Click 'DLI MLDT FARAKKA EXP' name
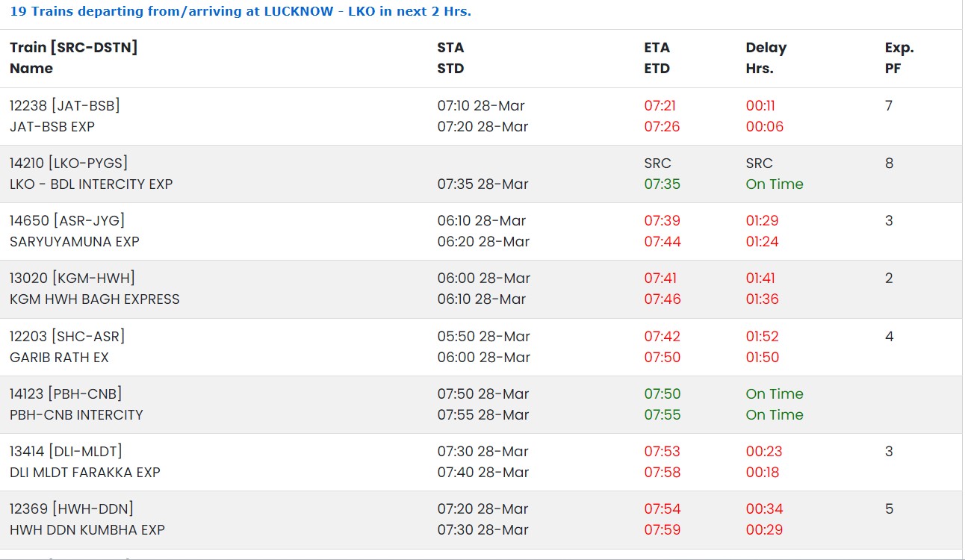Screen dimensions: 965x560 pyautogui.click(x=85, y=473)
